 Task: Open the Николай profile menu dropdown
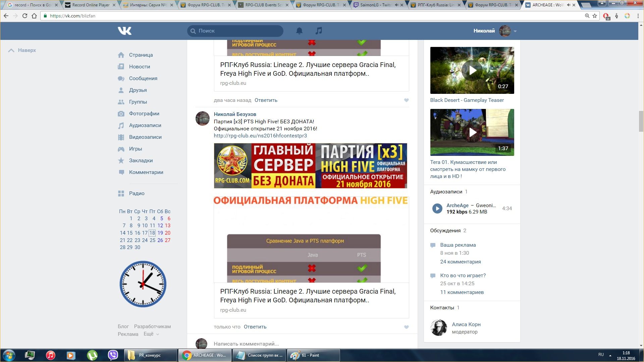coord(495,31)
